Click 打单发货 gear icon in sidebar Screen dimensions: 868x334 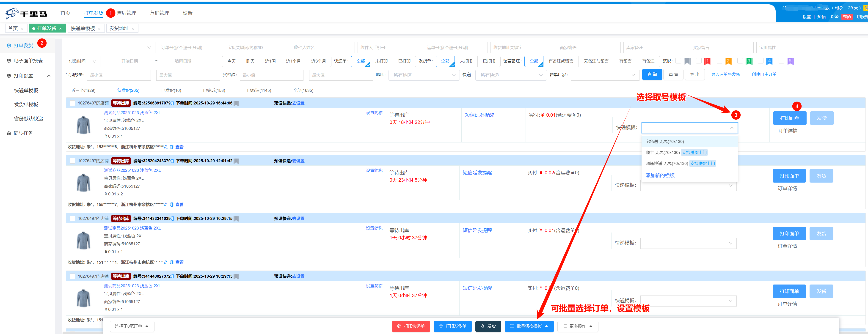pos(9,45)
